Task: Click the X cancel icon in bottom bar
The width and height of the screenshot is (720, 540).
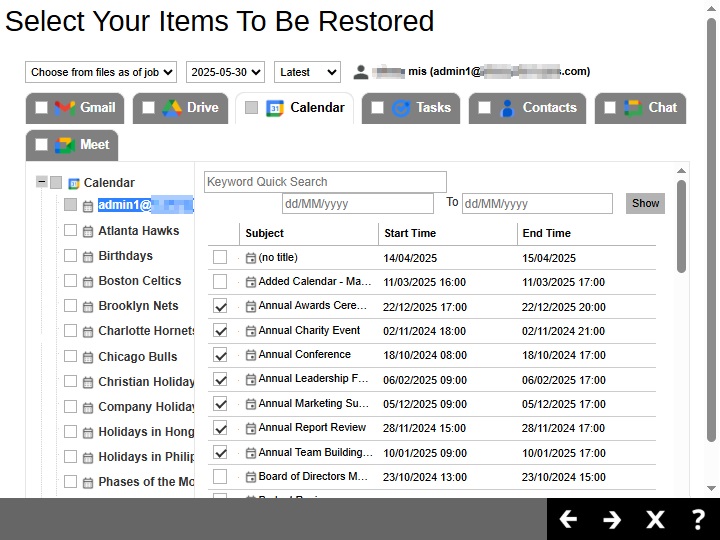Action: pos(655,519)
